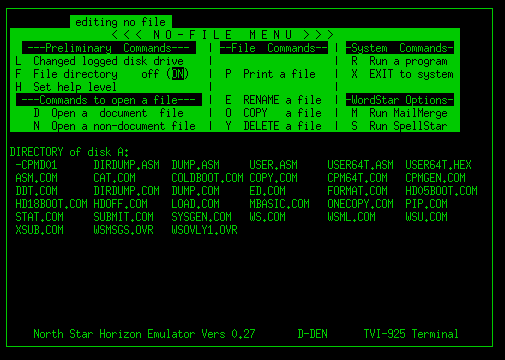Select 'D Open a document file'

point(108,113)
